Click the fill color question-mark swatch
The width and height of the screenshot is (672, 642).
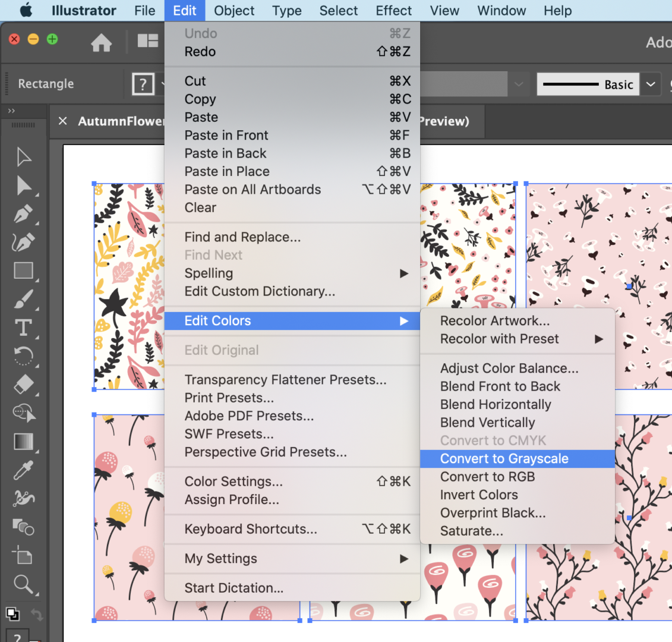point(143,84)
